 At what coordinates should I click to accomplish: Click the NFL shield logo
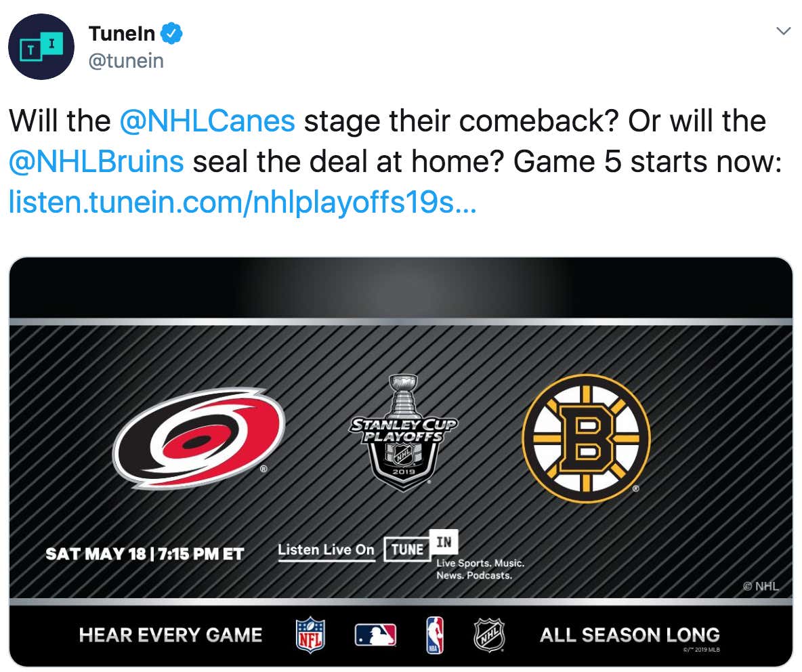click(310, 635)
